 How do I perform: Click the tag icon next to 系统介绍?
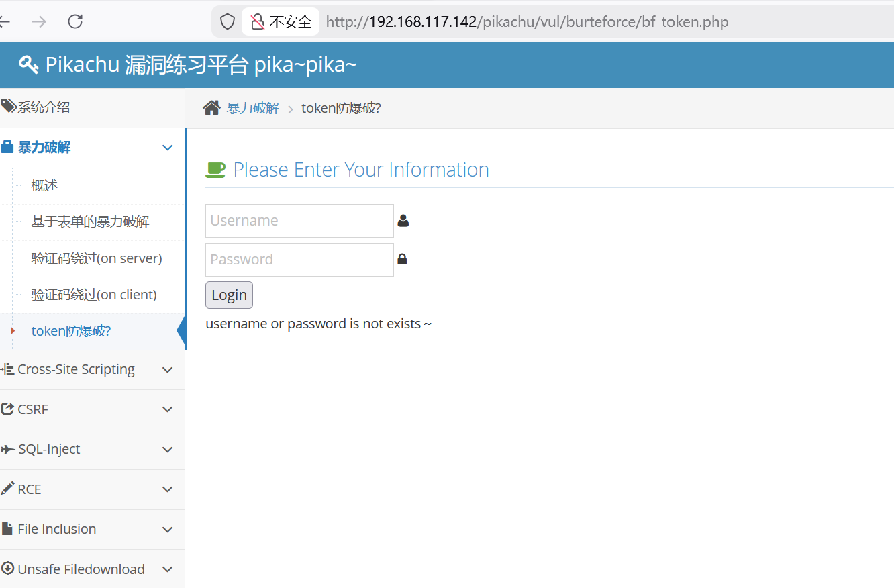[9, 106]
